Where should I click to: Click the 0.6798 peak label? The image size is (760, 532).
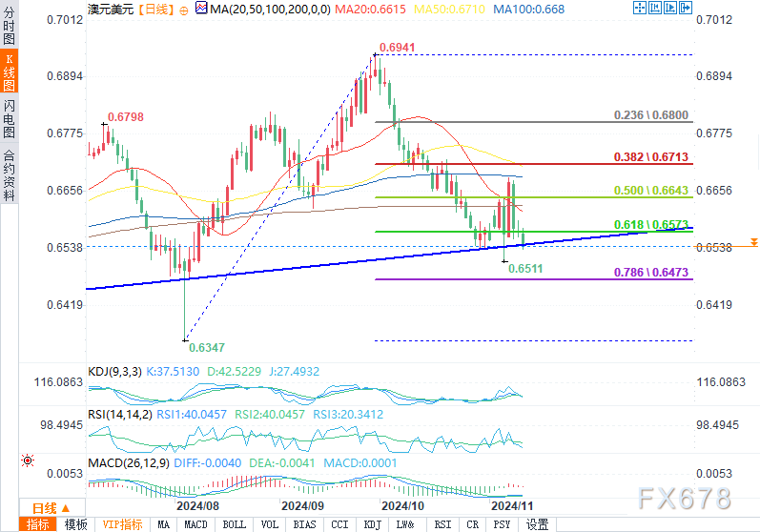(x=126, y=116)
